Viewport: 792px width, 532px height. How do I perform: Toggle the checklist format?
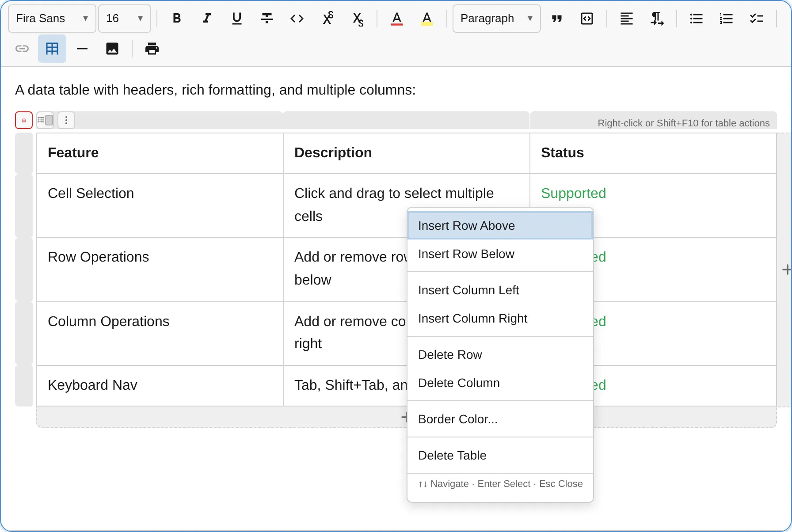point(757,18)
